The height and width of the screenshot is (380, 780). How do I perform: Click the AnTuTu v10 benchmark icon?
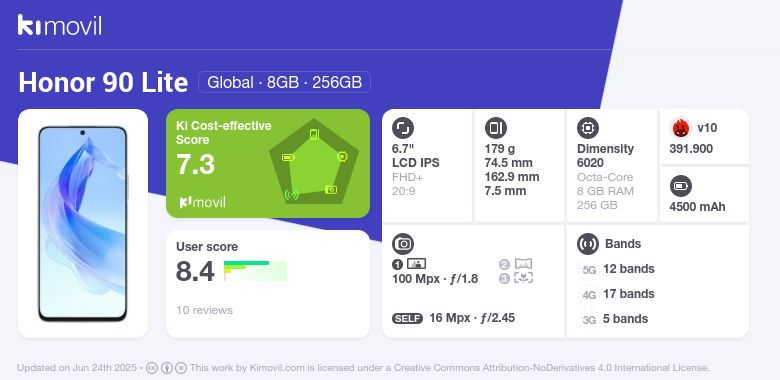[681, 128]
